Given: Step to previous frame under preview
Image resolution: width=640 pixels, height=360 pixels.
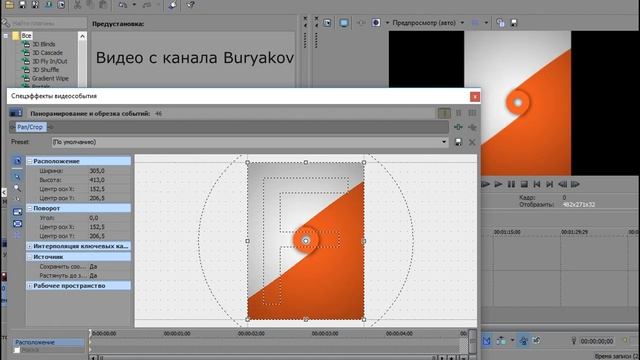Looking at the screenshot, I should tap(562, 184).
